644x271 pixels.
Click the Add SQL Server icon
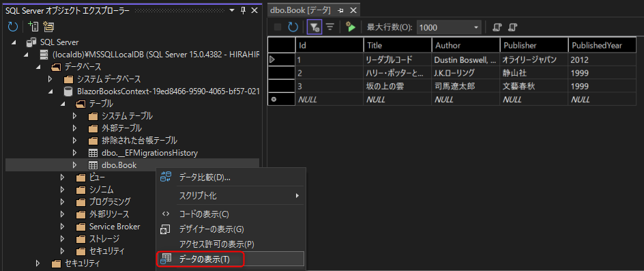[x=33, y=27]
